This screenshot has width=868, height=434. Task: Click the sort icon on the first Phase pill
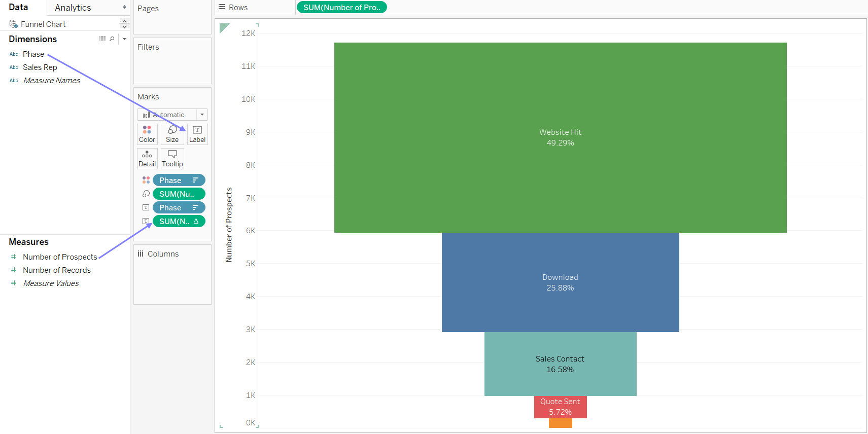click(x=195, y=180)
